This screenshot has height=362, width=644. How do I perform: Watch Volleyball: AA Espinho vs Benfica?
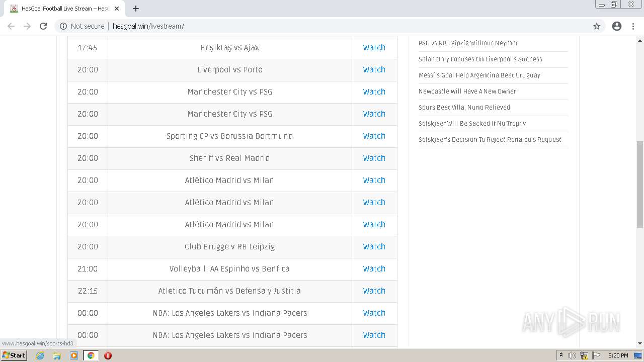click(374, 269)
